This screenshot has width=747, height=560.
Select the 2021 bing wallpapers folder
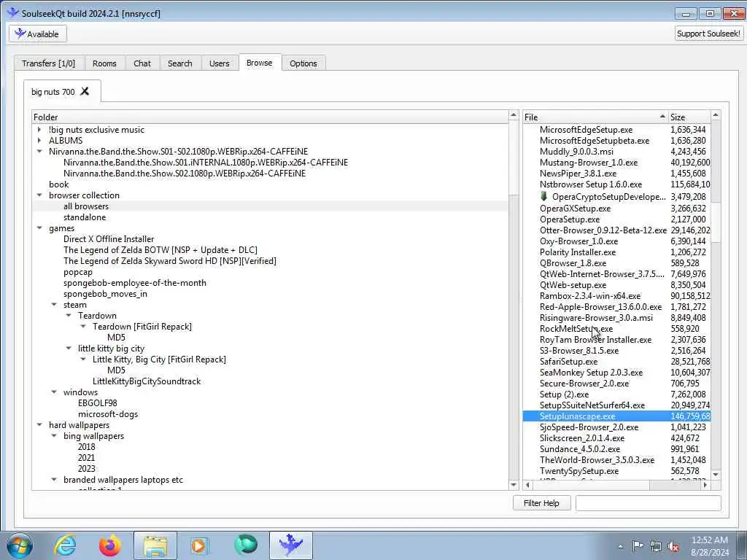point(87,458)
